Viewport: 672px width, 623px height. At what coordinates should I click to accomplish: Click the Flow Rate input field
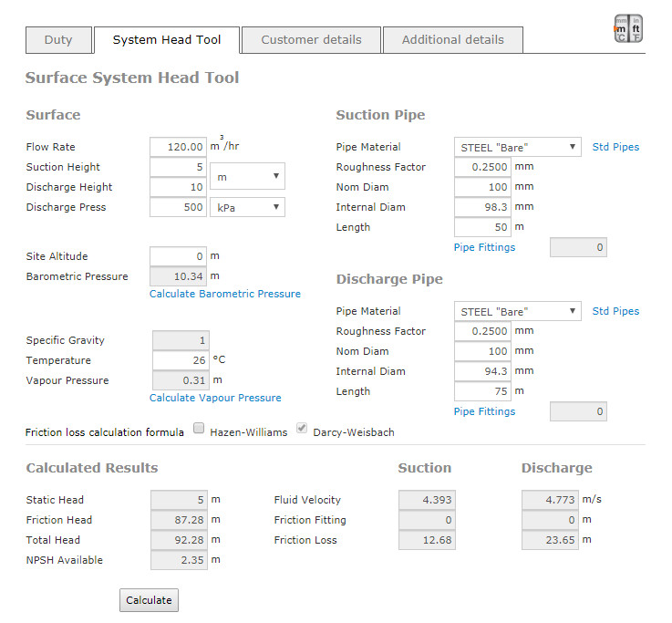click(x=179, y=147)
